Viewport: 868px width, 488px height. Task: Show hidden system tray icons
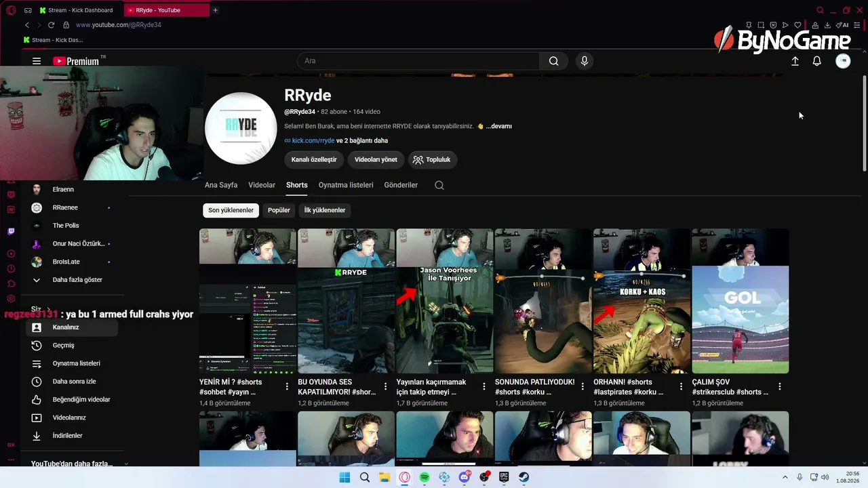[785, 477]
